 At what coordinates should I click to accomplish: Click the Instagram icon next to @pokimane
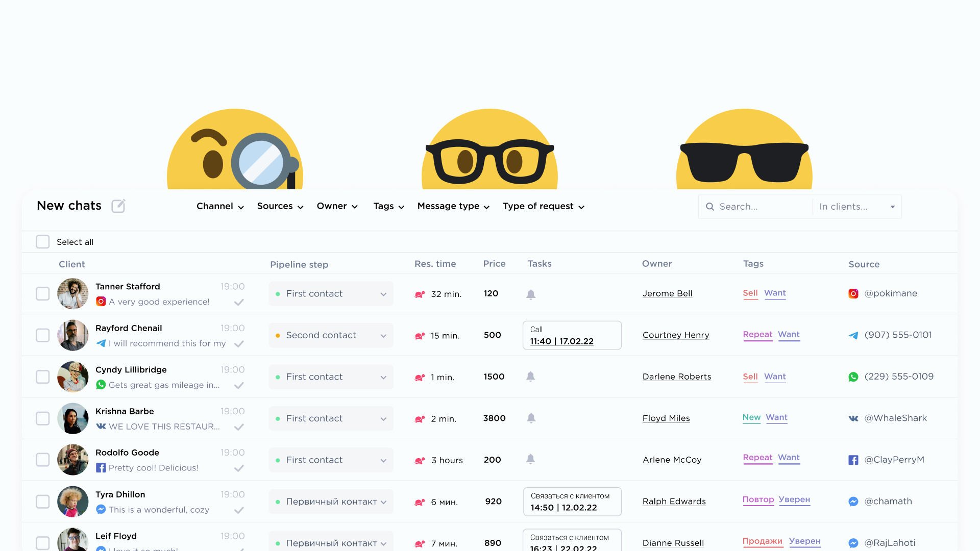[x=853, y=294]
